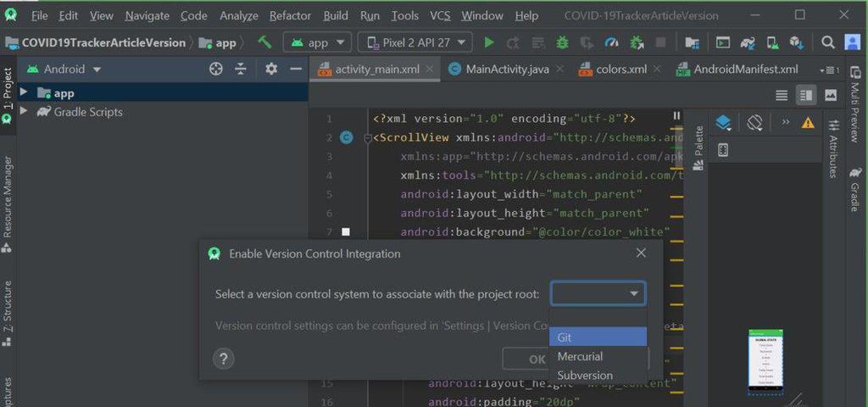Image resolution: width=868 pixels, height=407 pixels.
Task: Click white color gutter swatch on line 7
Action: [346, 231]
